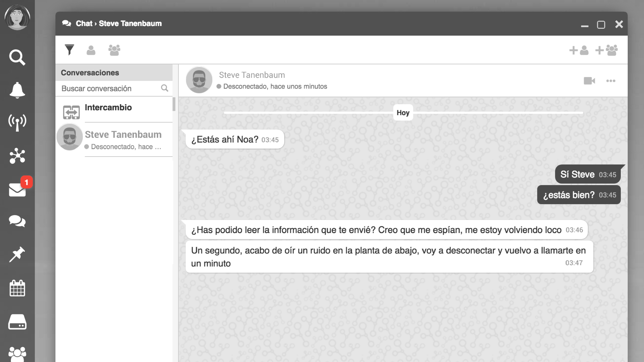Screen dimensions: 644x362
Task: Maximize the Chat window
Action: click(x=601, y=25)
